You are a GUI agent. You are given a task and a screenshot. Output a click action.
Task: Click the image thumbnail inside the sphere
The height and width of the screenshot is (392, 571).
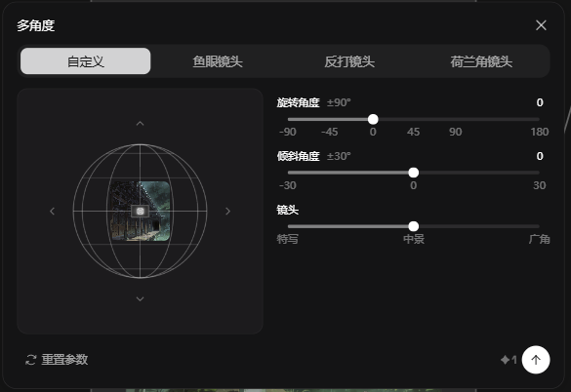pos(140,211)
